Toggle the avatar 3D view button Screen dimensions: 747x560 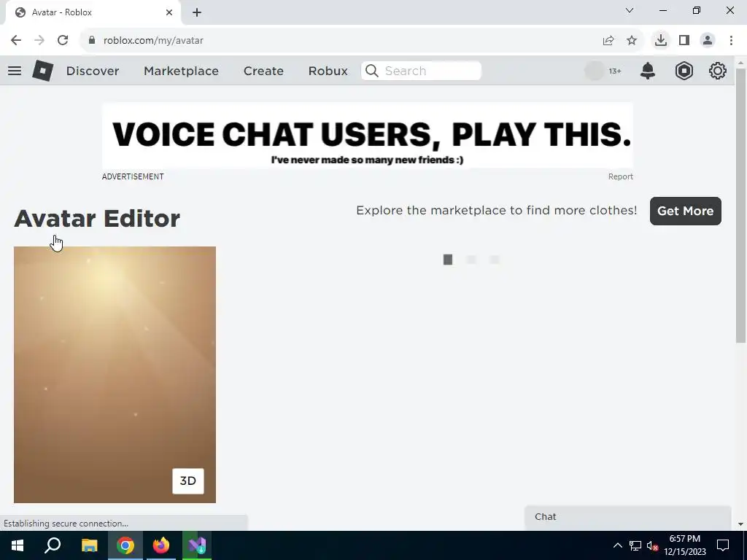point(187,481)
